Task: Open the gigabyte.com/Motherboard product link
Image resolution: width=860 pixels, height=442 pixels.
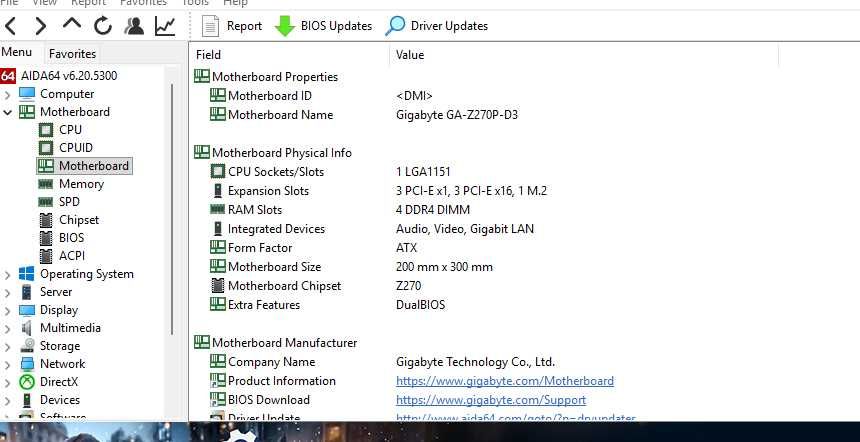Action: [505, 381]
